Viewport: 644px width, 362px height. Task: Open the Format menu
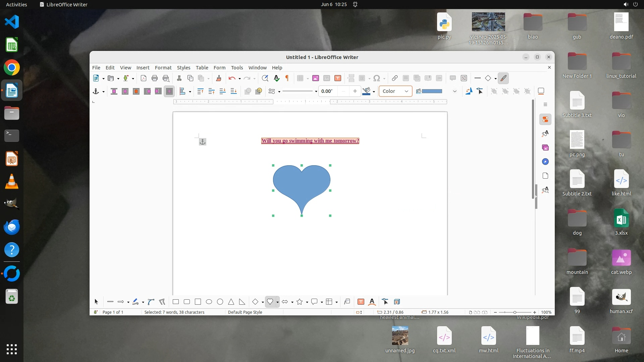tap(163, 67)
